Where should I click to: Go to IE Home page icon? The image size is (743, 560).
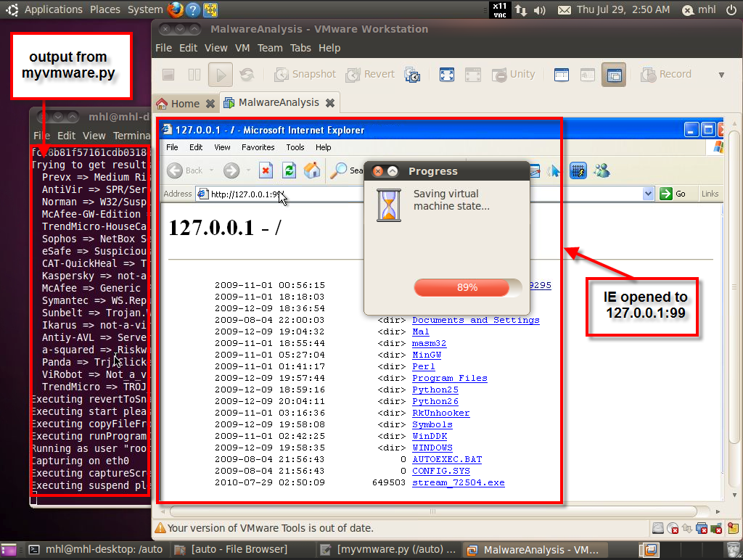312,170
